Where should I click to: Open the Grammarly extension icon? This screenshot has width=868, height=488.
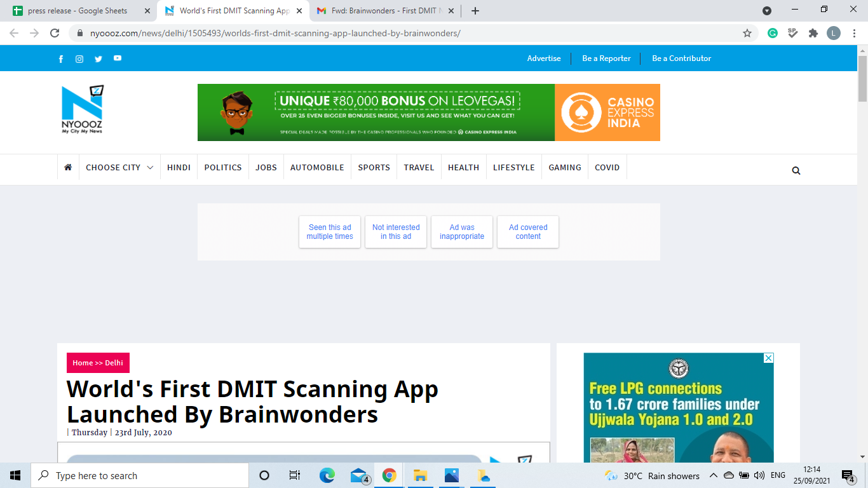click(x=773, y=33)
